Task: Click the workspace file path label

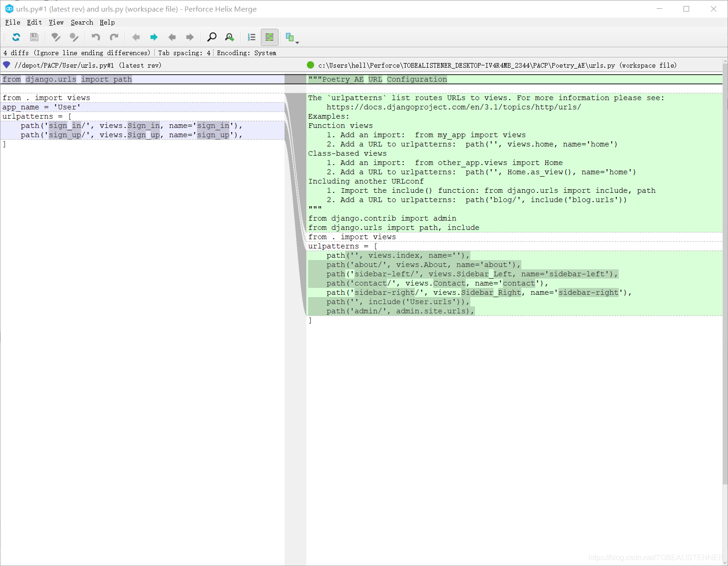Action: (497, 65)
